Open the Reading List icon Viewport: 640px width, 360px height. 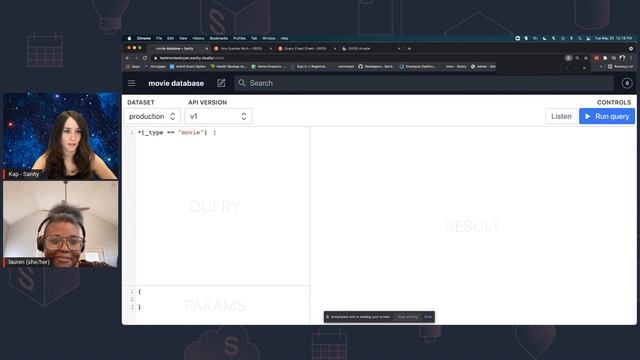pyautogui.click(x=610, y=67)
